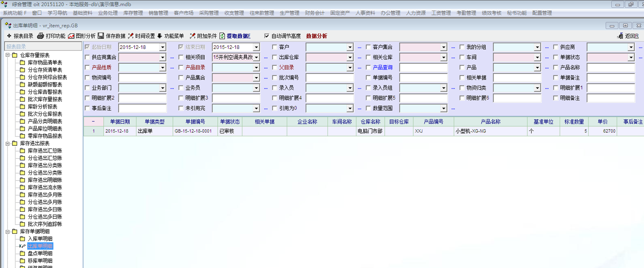
Task: Click the 附加条件 icon
Action: [192, 36]
